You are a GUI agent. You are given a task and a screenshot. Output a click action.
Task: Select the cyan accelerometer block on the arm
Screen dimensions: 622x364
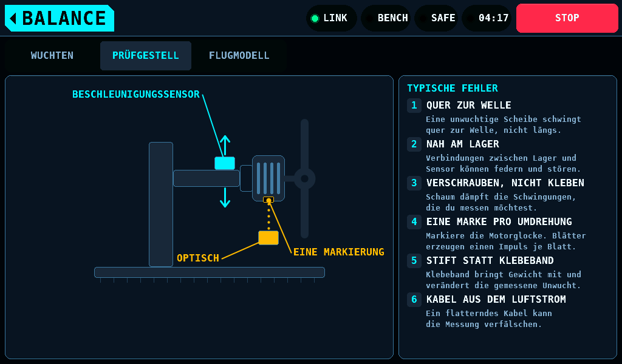coord(225,163)
